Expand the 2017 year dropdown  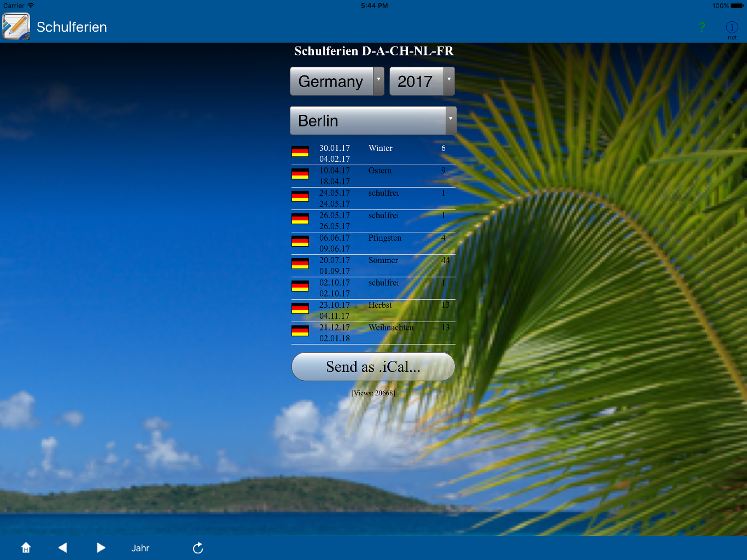point(422,81)
